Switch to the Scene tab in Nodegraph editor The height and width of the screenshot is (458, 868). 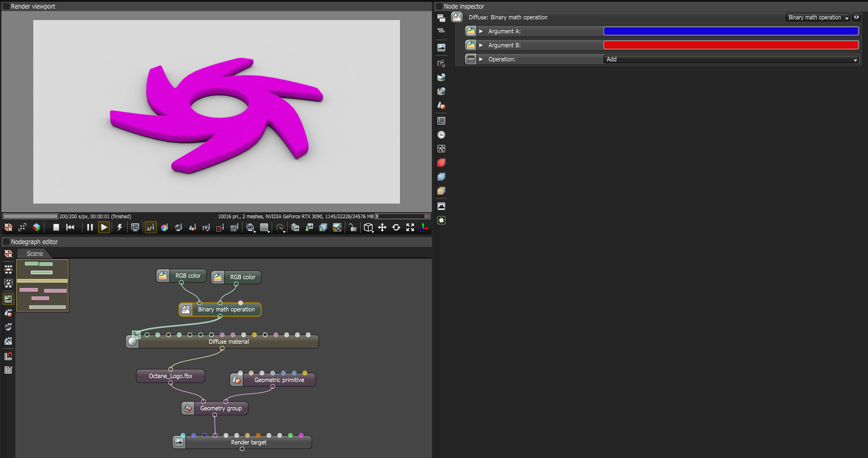click(35, 254)
